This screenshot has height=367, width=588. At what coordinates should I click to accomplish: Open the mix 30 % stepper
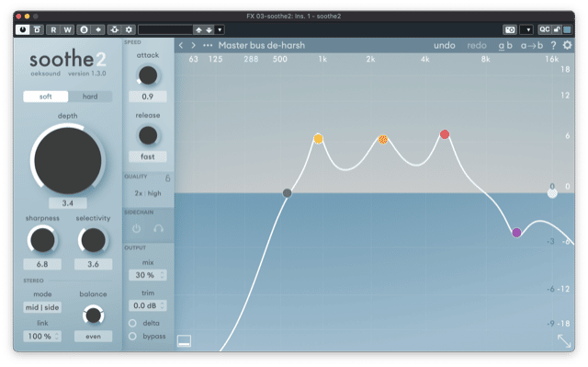click(x=148, y=275)
